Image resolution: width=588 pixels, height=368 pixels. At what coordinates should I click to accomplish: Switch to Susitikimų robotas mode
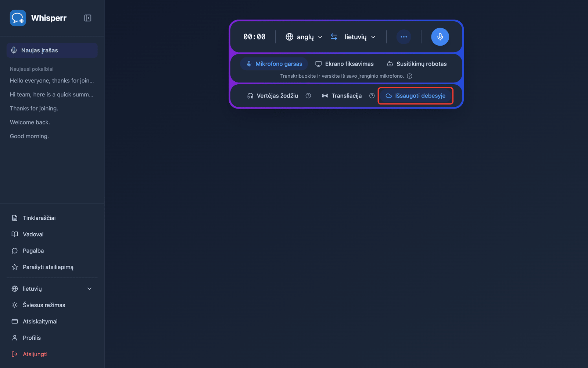pos(417,64)
